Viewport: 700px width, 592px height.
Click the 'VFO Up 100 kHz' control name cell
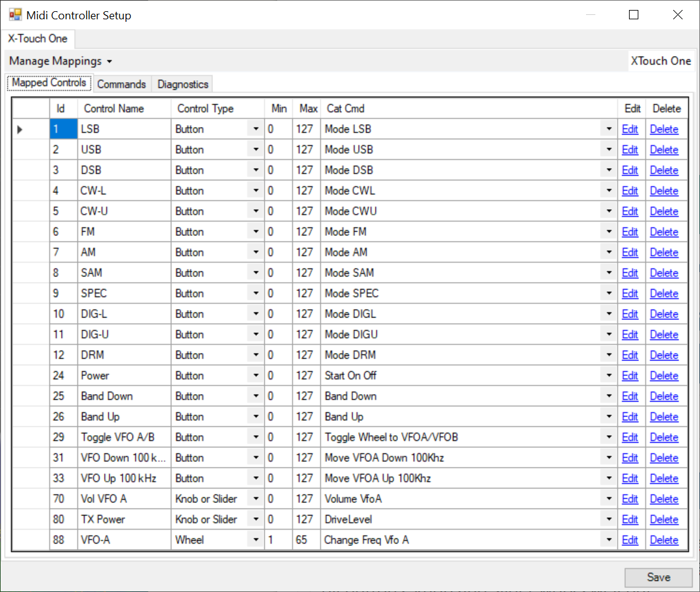click(124, 478)
